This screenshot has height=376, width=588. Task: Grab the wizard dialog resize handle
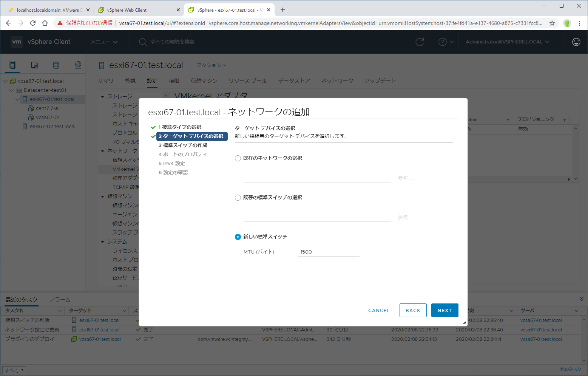[464, 323]
